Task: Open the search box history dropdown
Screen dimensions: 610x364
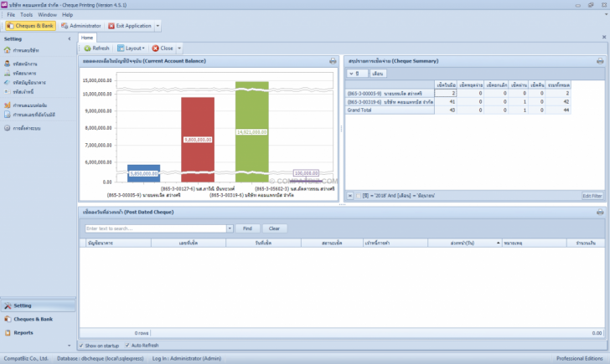Action: (x=230, y=228)
